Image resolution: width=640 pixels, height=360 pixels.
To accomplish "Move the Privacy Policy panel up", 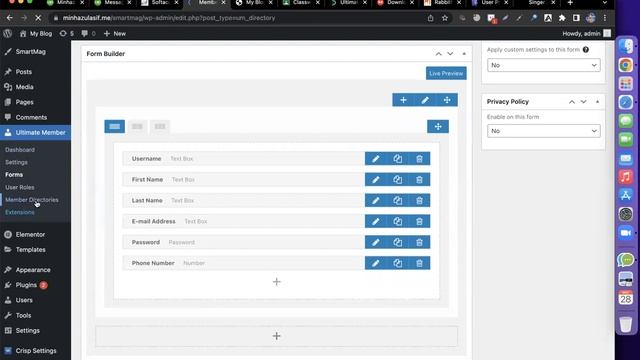I will coord(572,102).
